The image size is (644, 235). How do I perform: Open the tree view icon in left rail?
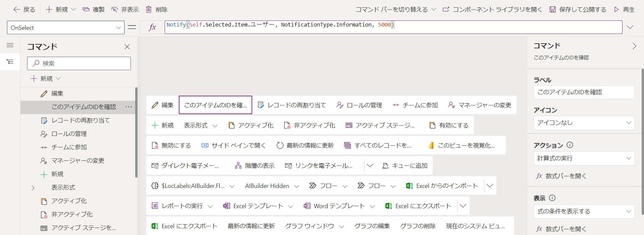point(10,62)
